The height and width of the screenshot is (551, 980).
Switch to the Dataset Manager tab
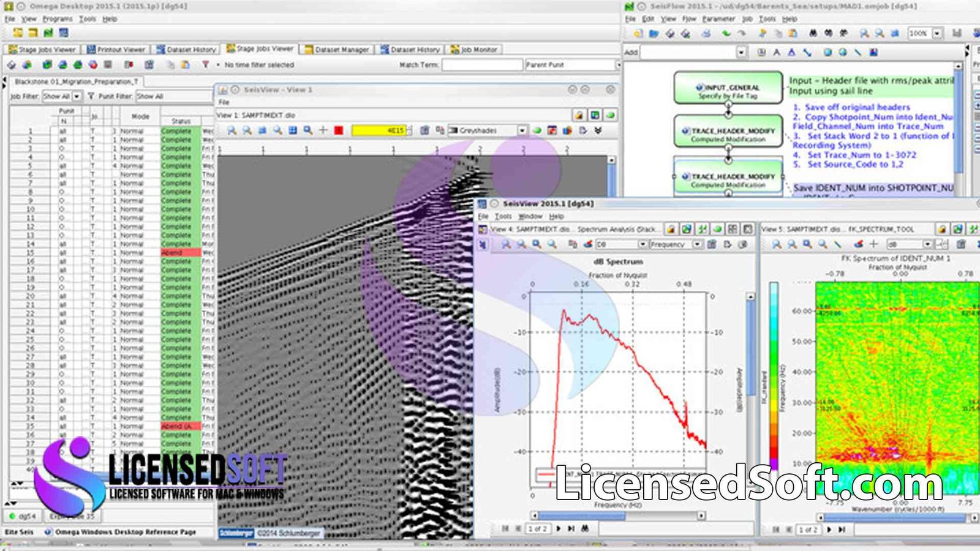(x=336, y=50)
